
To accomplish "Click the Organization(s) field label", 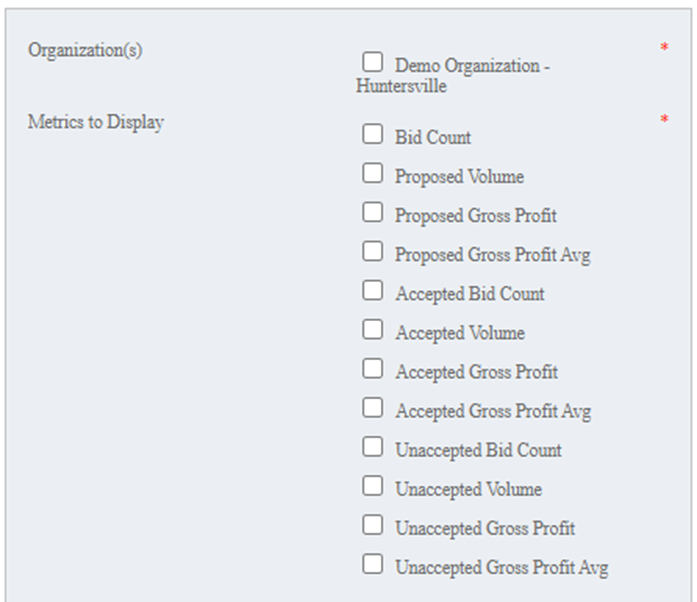I will [x=85, y=50].
